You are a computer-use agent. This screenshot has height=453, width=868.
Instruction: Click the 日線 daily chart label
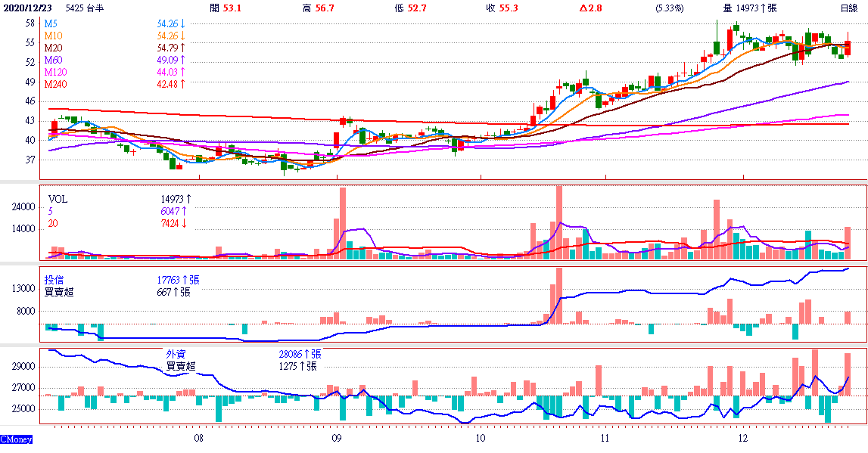[849, 8]
